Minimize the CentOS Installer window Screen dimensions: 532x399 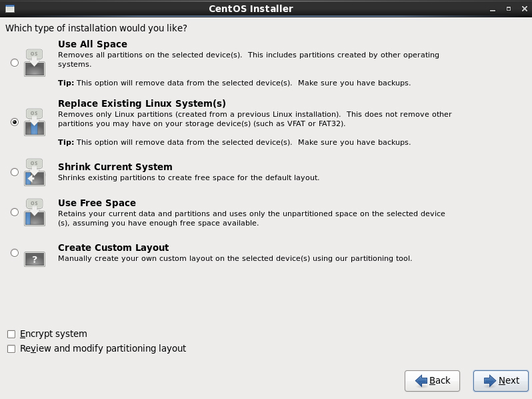493,9
